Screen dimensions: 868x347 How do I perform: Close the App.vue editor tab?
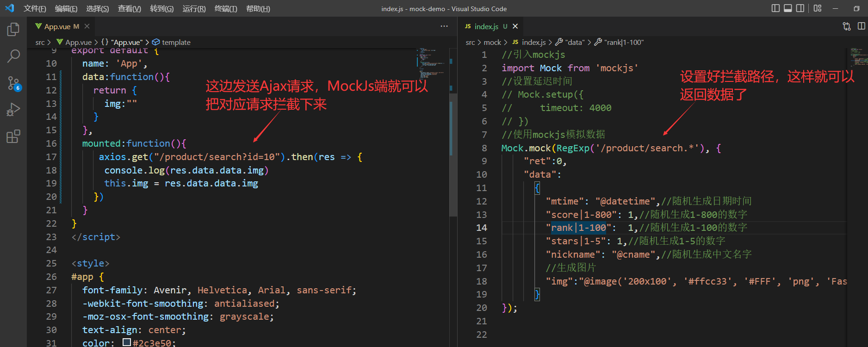(87, 26)
